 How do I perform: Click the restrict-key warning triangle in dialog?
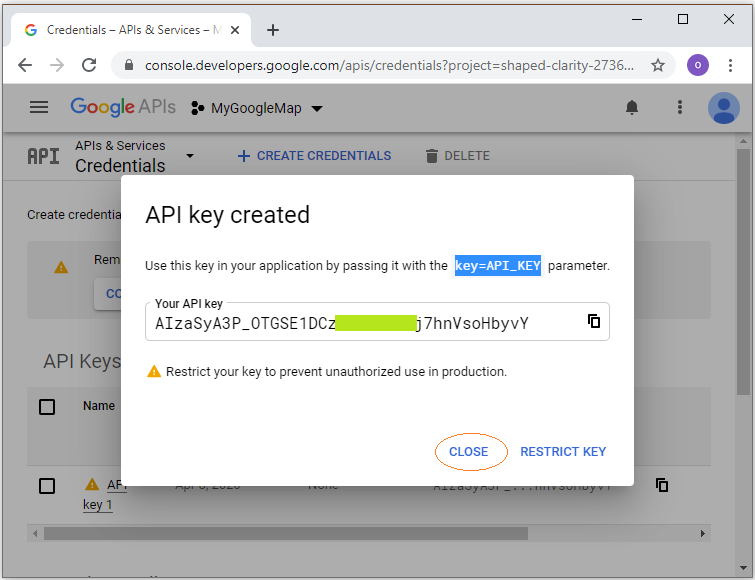154,372
